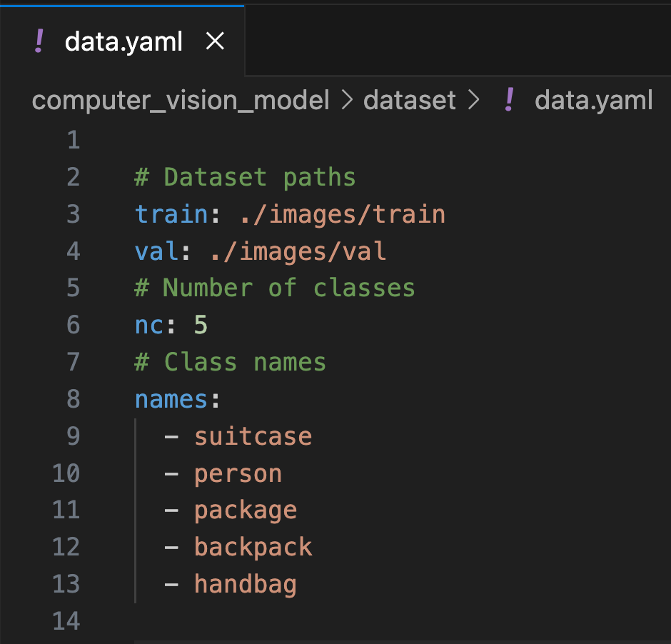This screenshot has height=644, width=671.
Task: Place cursor on the nc value 5
Action: pos(201,326)
